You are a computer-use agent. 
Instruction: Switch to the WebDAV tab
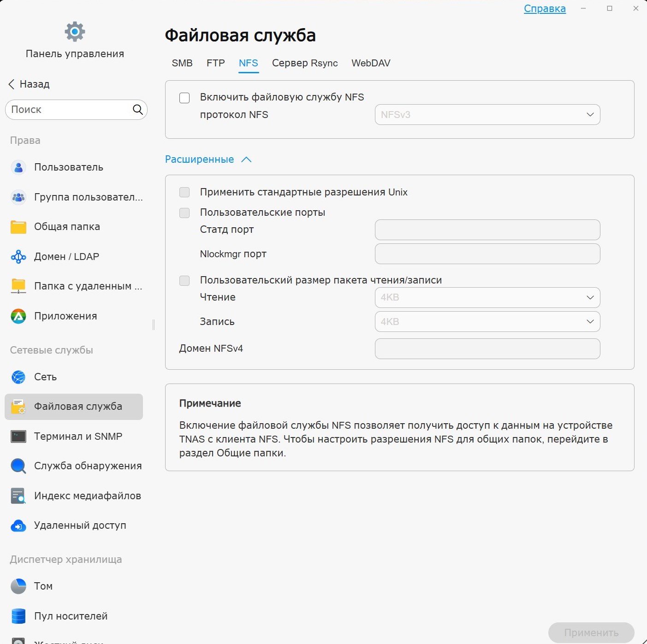tap(371, 63)
